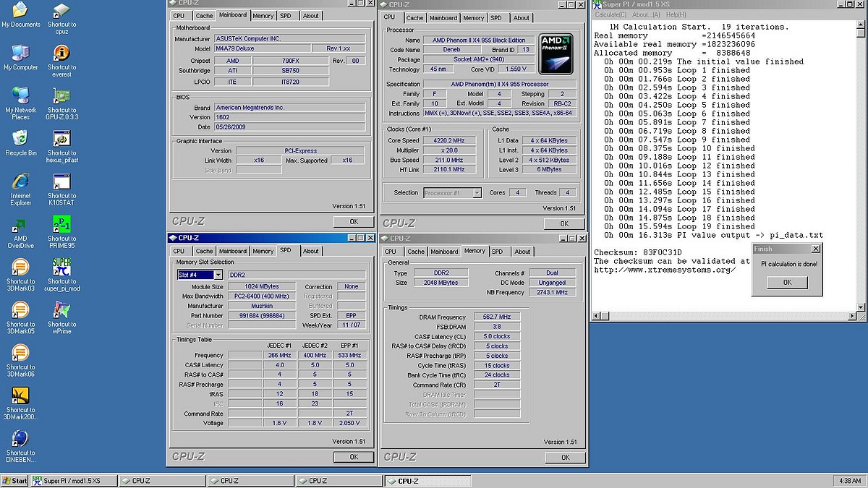Open the Recycle Bin icon
Viewport: 868px width, 488px height.
(20, 139)
